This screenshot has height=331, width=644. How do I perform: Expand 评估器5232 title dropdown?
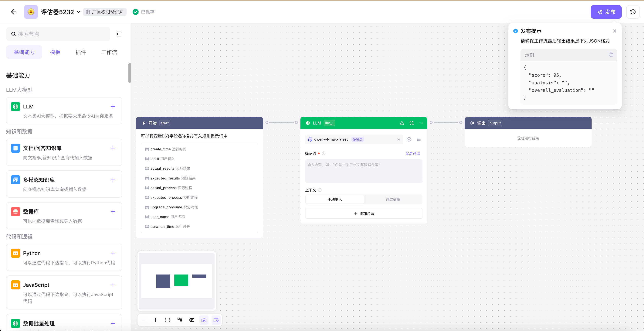coord(79,12)
